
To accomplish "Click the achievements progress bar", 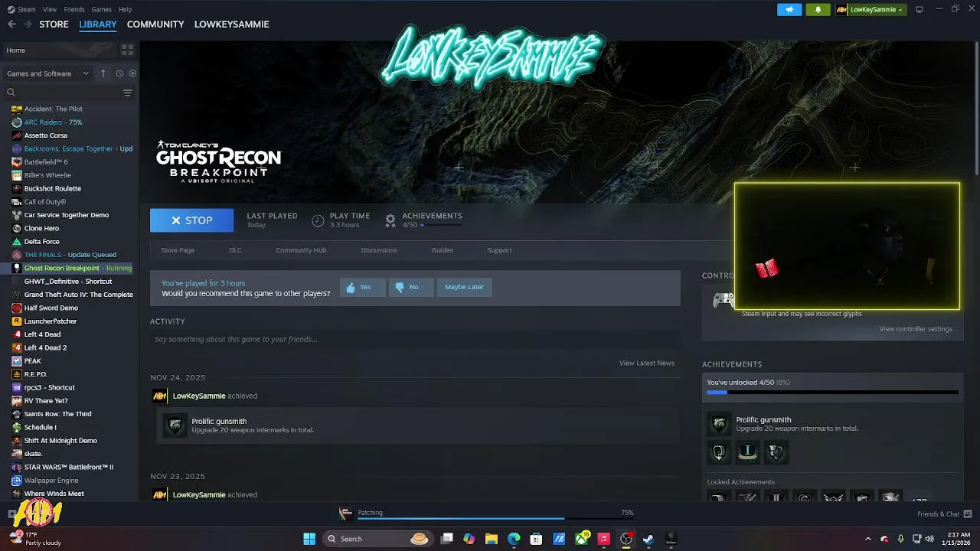I will 832,393.
